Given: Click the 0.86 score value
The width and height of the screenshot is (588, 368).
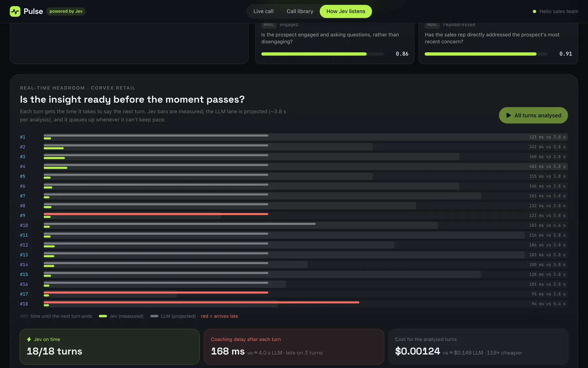Looking at the screenshot, I should [x=402, y=54].
